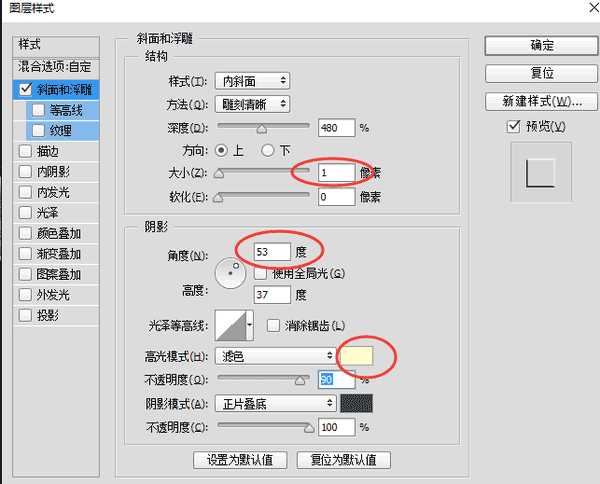Click the highlight 不透明度(O) slider handle
This screenshot has height=484, width=600.
click(300, 380)
